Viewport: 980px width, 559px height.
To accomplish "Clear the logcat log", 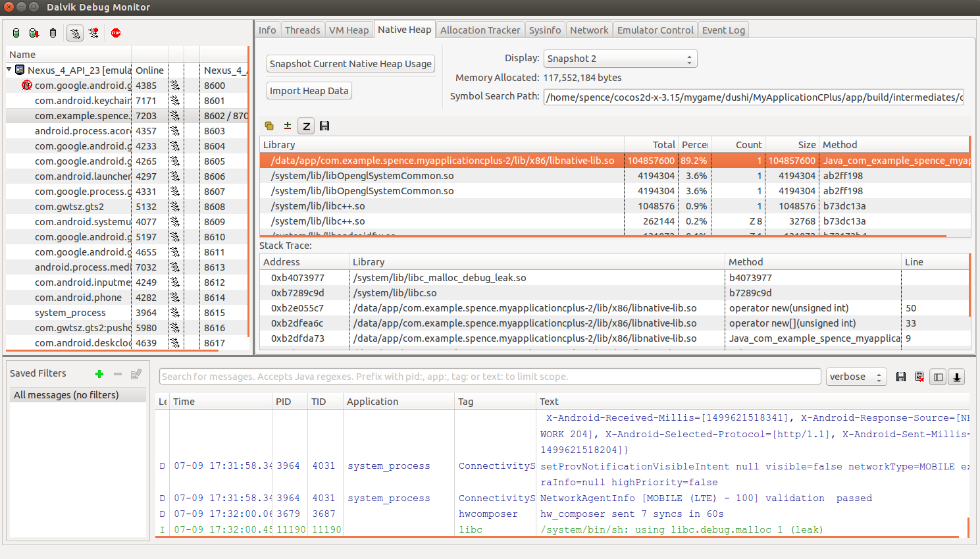I will (x=919, y=377).
